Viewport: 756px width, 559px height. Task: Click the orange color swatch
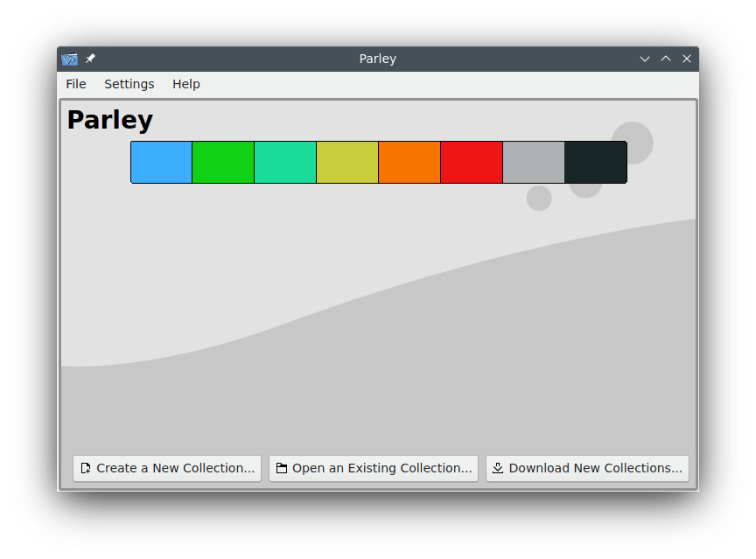tap(409, 163)
